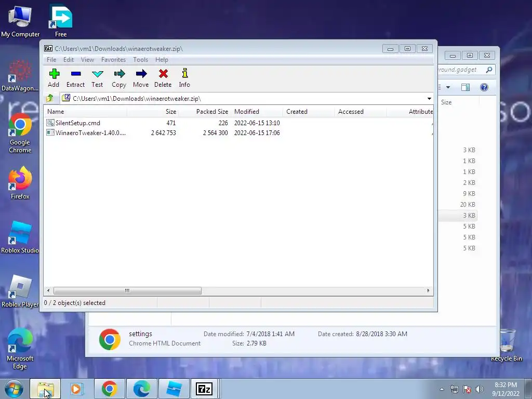This screenshot has width=532, height=399.
Task: Show hidden system tray icons
Action: pyautogui.click(x=442, y=389)
